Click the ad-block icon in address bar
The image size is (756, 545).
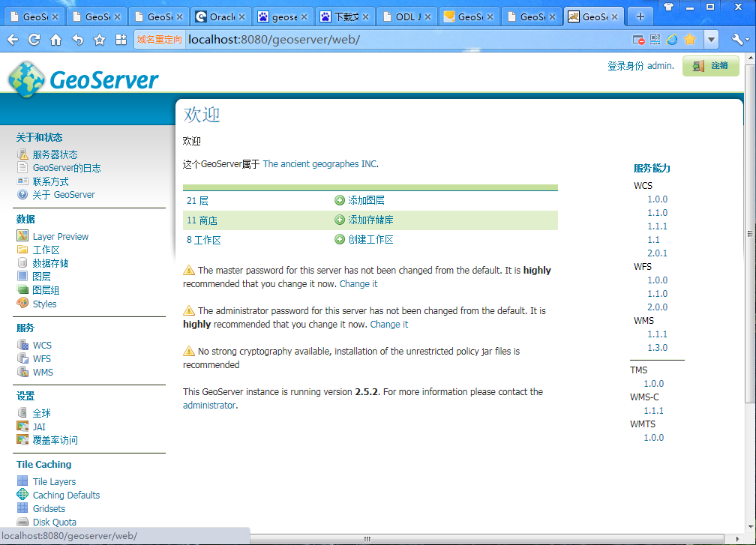tap(638, 40)
